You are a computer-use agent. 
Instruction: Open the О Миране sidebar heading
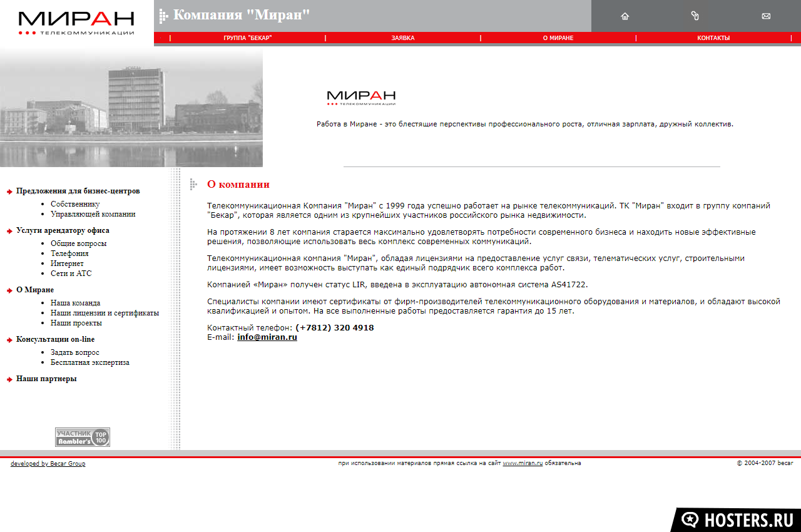pos(35,290)
